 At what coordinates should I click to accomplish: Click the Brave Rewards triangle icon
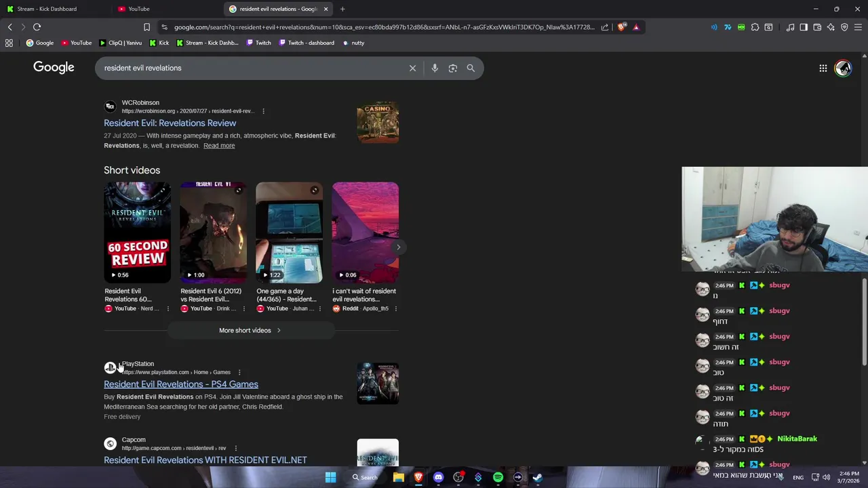point(636,27)
